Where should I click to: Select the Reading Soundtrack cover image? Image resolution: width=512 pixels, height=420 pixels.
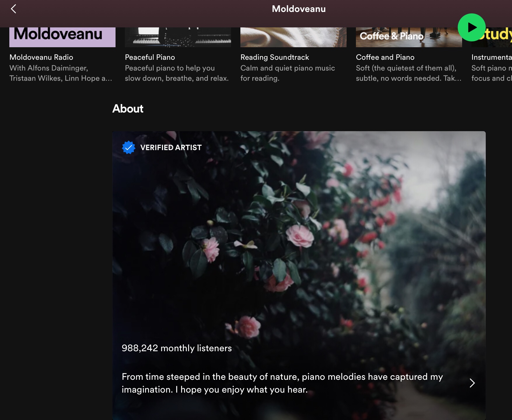(293, 37)
